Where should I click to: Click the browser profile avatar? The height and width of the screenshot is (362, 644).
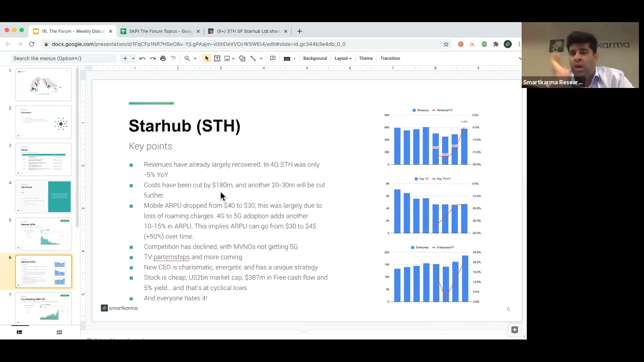(508, 44)
